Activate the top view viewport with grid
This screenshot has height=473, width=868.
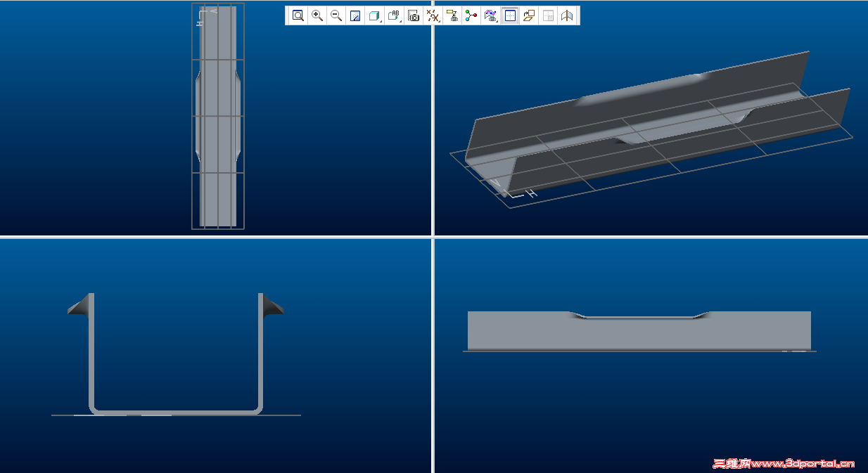pyautogui.click(x=215, y=117)
